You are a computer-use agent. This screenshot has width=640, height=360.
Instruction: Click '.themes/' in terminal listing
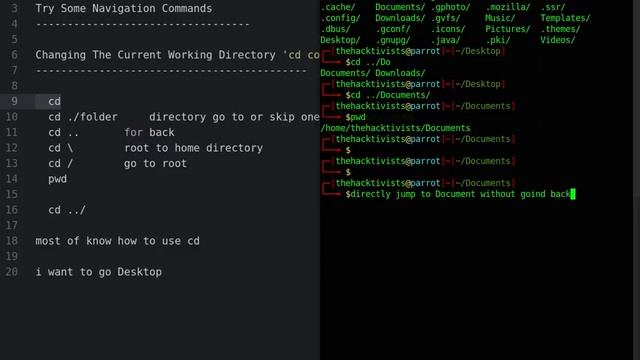tap(560, 29)
